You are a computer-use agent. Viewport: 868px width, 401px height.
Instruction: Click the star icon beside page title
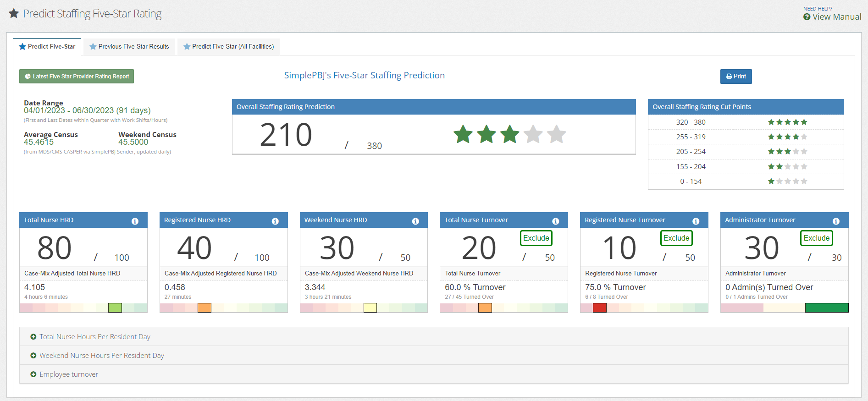pos(14,13)
